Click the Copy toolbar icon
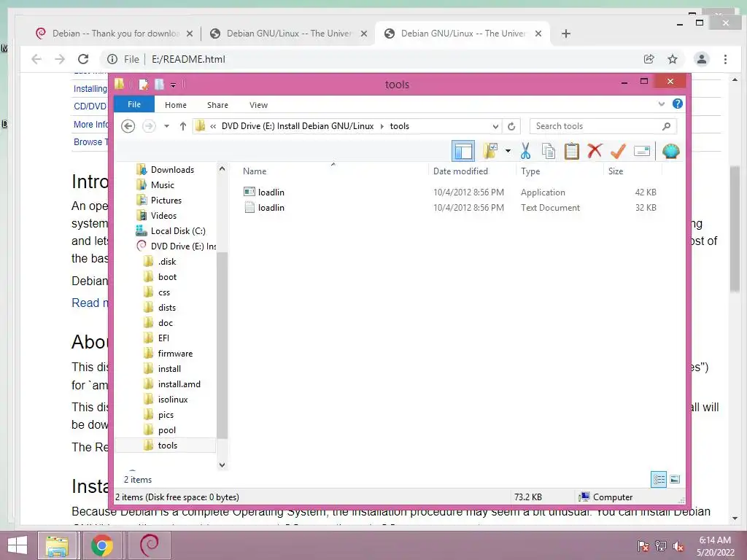Viewport: 747px width, 560px height. [549, 152]
